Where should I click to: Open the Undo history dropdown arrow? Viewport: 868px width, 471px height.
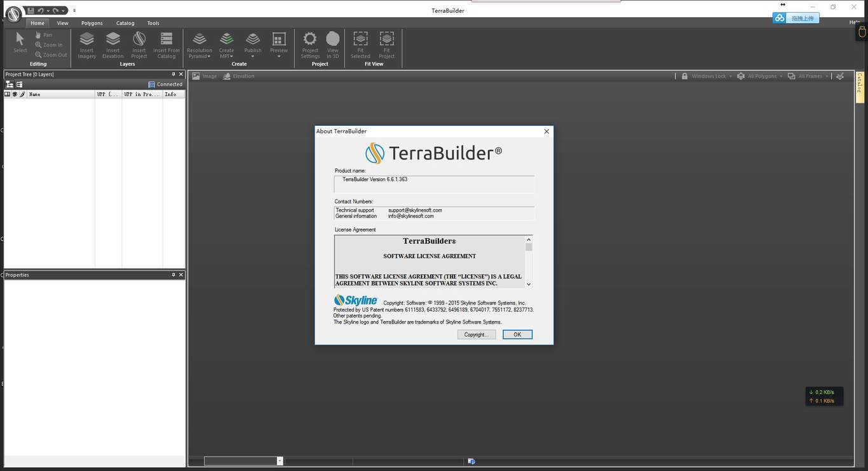click(48, 11)
